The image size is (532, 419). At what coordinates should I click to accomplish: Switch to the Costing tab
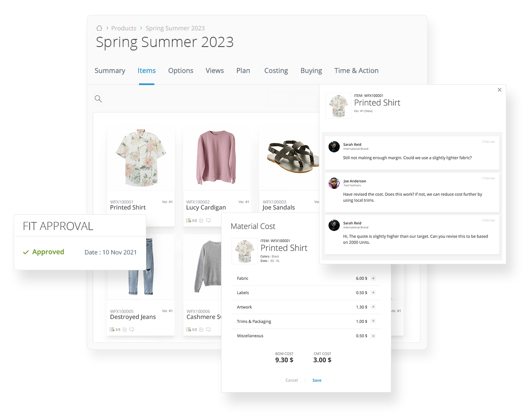pos(276,71)
